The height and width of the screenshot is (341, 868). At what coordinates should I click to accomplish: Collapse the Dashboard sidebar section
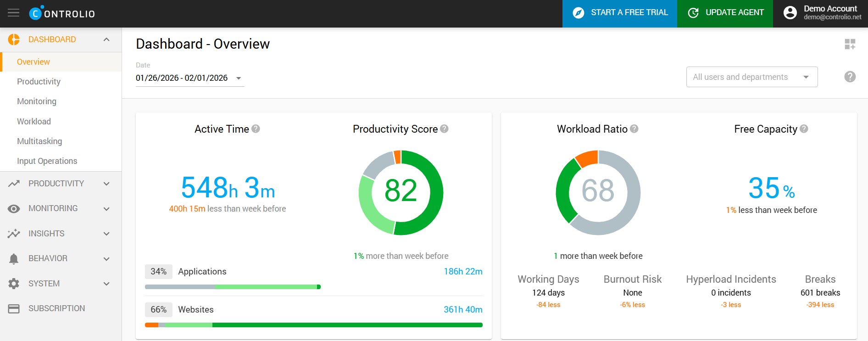point(106,39)
